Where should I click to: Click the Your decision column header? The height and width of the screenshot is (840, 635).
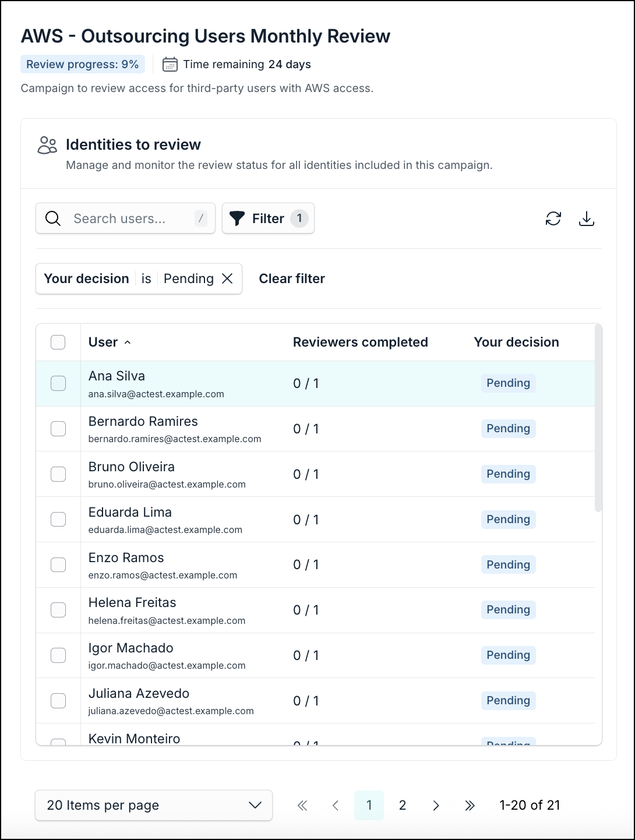(516, 342)
